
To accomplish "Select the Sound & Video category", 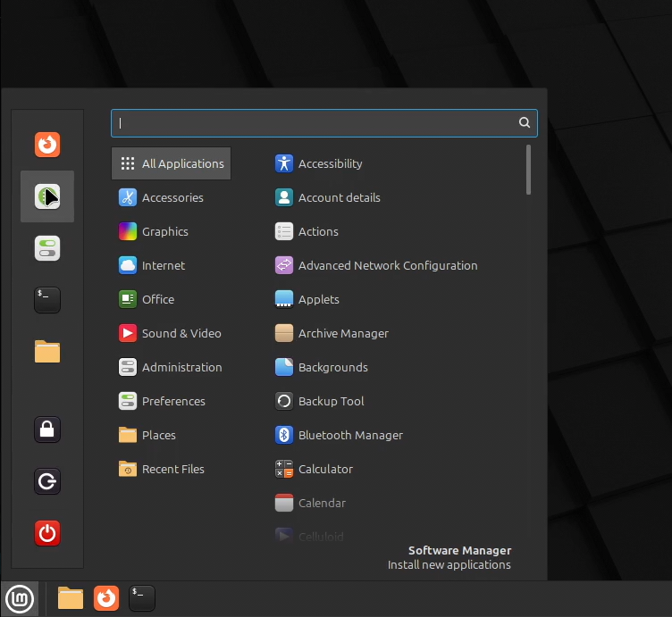I will pyautogui.click(x=171, y=333).
